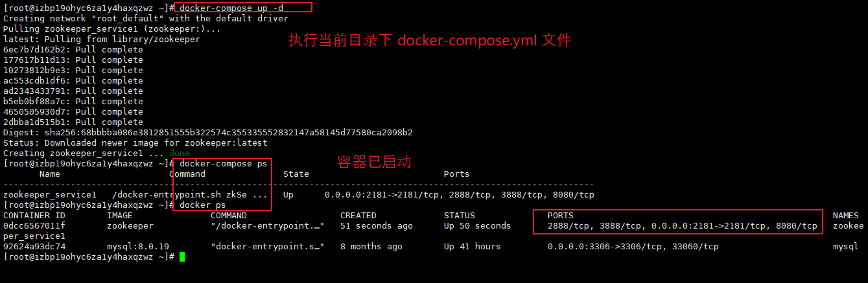Click the 'Up 50 seconds' status
This screenshot has height=283, width=868.
[x=478, y=226]
